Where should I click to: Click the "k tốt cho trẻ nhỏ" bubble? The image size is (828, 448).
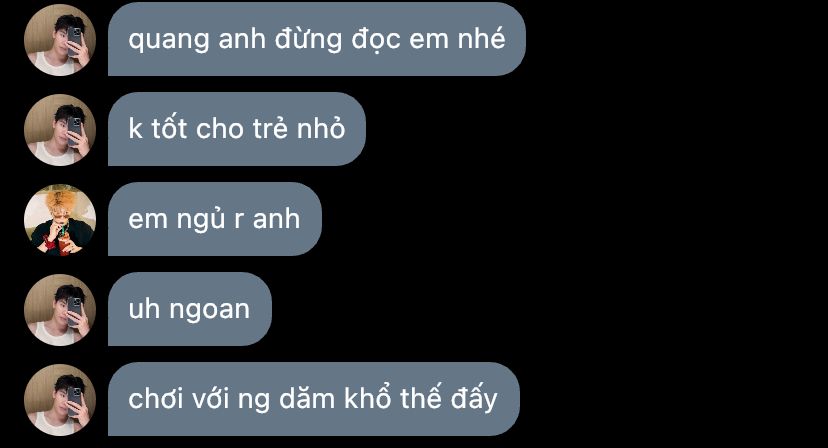point(237,129)
